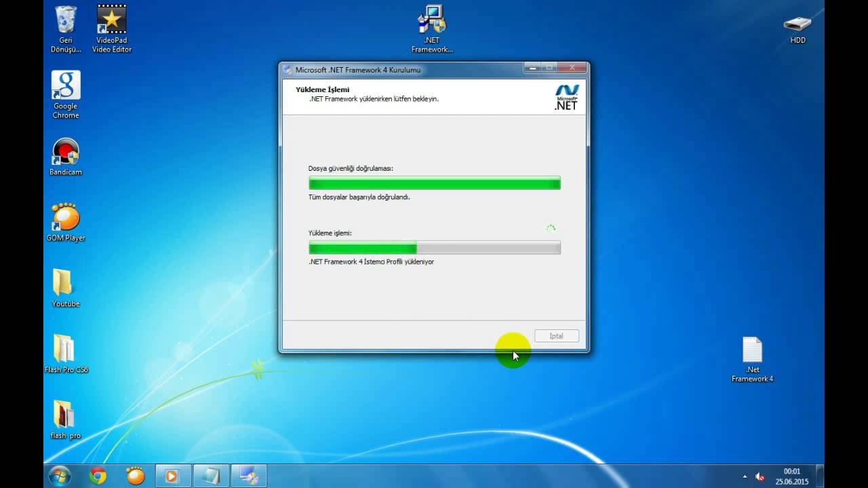Screen dimensions: 868x488
Task: Launch Bandicam from the desktop
Action: pos(66,157)
